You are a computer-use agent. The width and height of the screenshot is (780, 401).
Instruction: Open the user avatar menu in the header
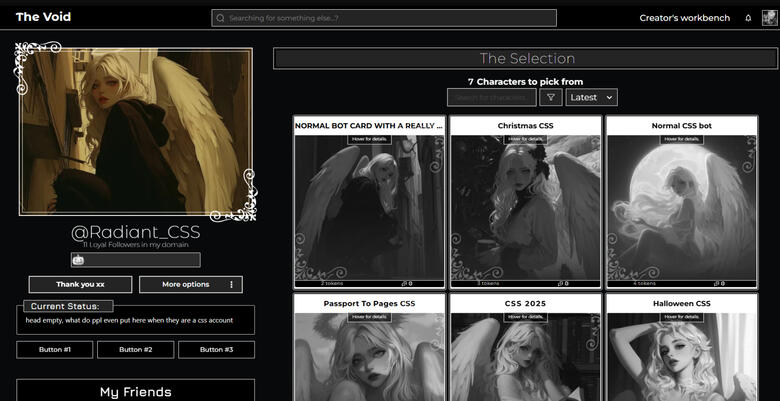[769, 18]
